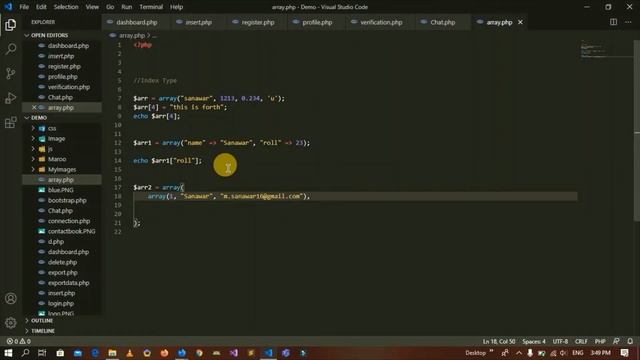This screenshot has height=360, width=640.
Task: Open the notifications bell in status bar
Action: (x=630, y=341)
